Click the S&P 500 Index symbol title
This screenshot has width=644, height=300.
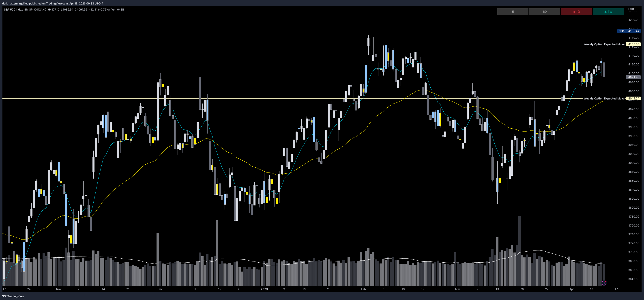[13, 9]
